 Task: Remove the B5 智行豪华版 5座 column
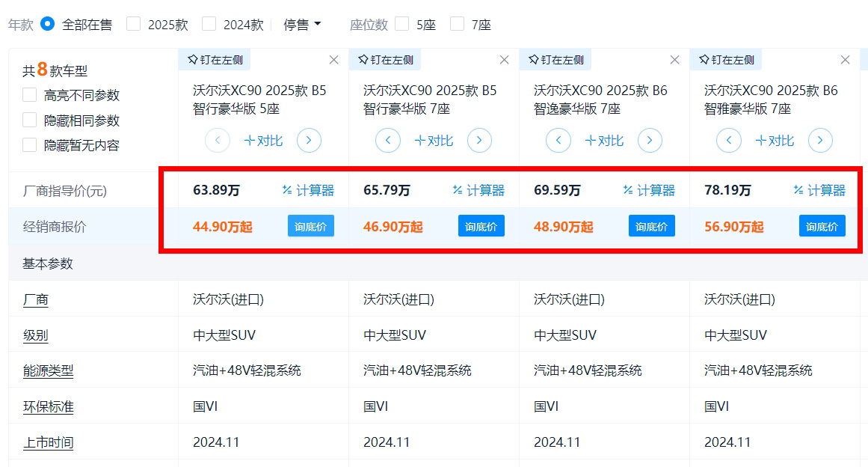333,60
